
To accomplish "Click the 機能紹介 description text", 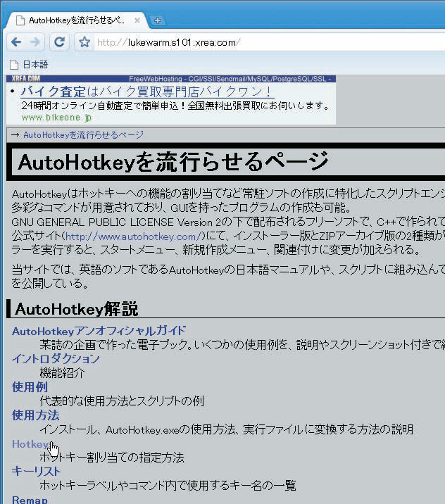I will pos(62,373).
